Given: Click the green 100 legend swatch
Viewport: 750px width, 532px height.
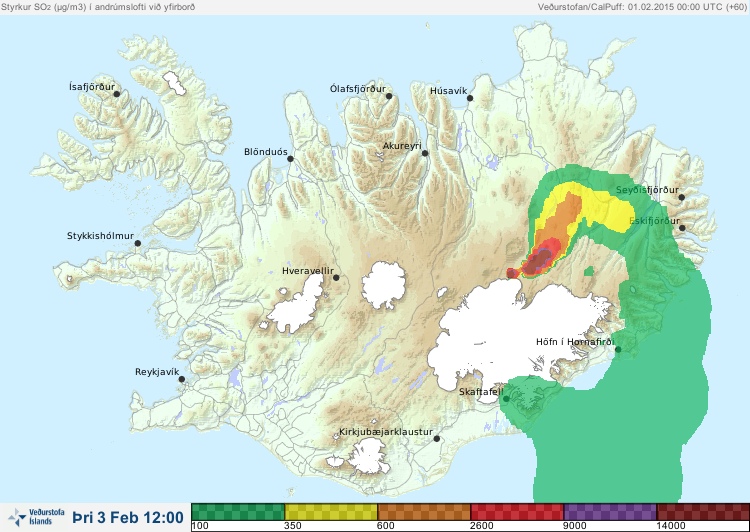Looking at the screenshot, I should [x=238, y=512].
